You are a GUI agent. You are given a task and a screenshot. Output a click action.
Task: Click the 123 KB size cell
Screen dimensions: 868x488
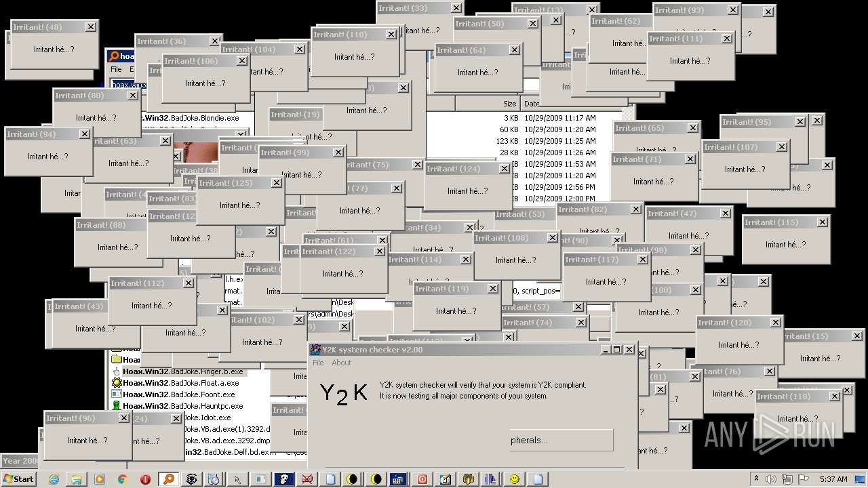507,141
